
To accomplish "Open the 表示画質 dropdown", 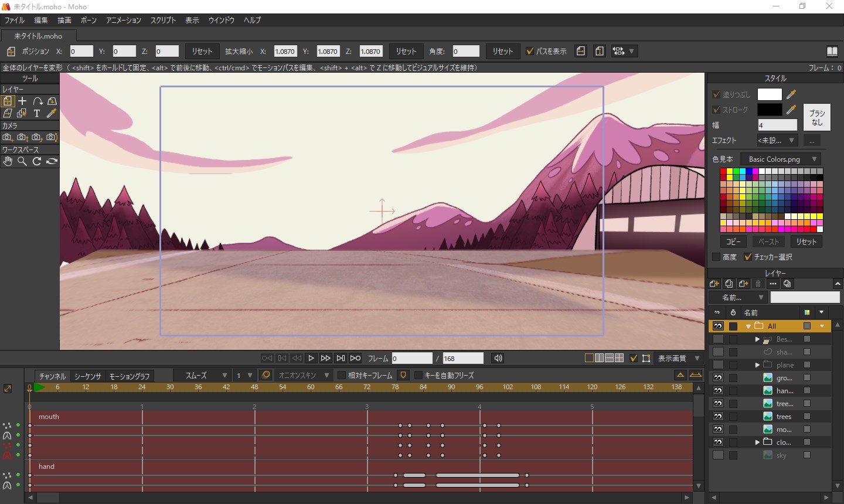I will (678, 358).
